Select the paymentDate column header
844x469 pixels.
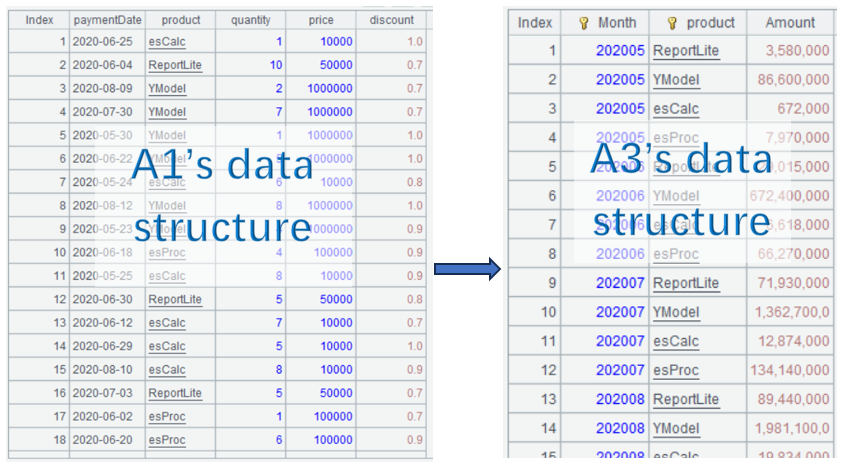[x=107, y=20]
